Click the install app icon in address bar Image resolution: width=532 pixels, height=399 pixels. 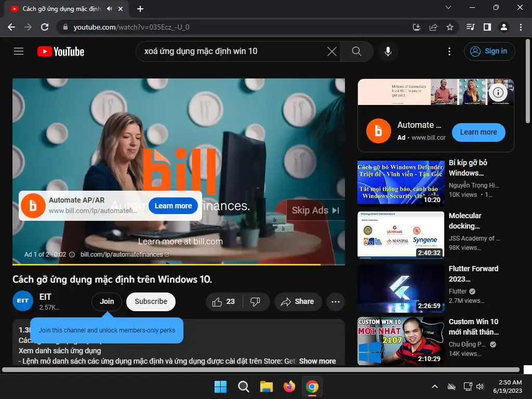click(x=416, y=27)
